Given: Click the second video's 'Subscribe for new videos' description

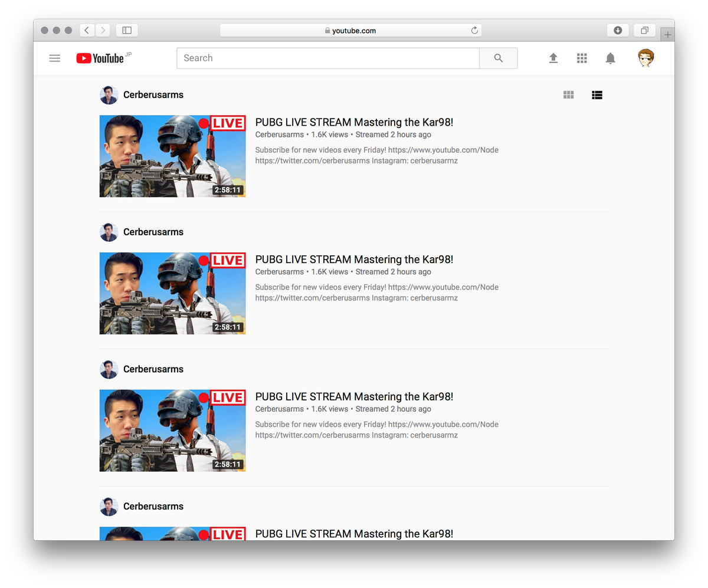Looking at the screenshot, I should tap(377, 293).
